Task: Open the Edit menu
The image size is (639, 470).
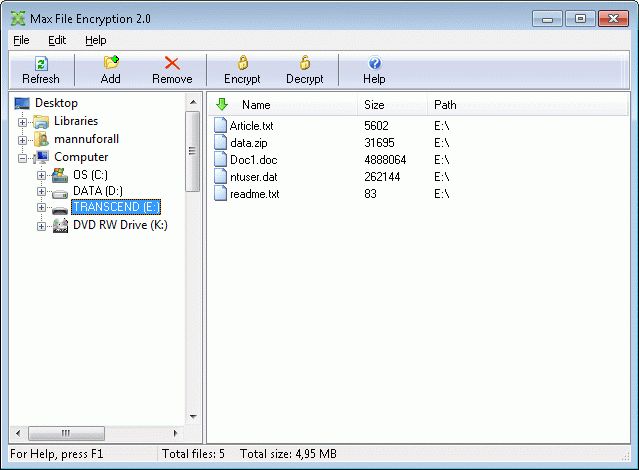Action: click(57, 40)
